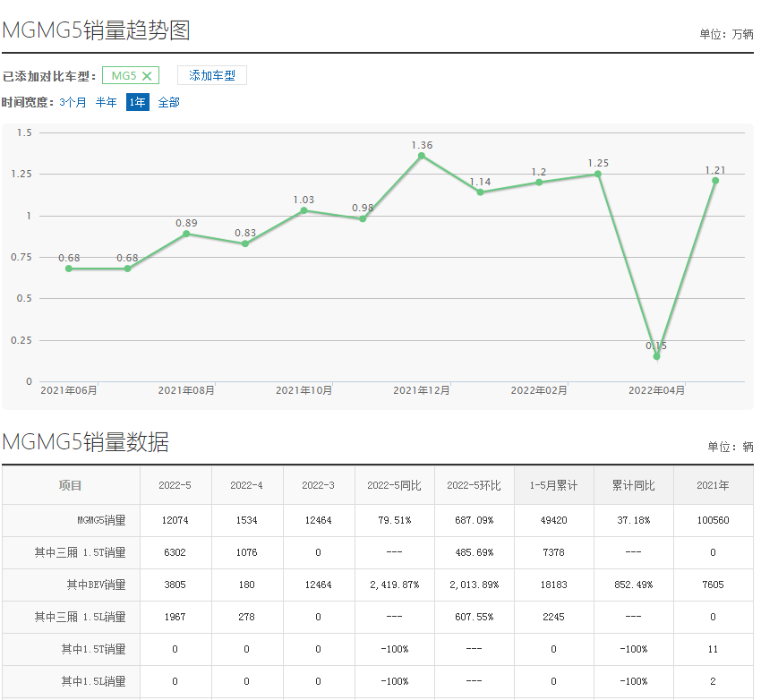Click the 2022-5同比 column header

click(394, 485)
